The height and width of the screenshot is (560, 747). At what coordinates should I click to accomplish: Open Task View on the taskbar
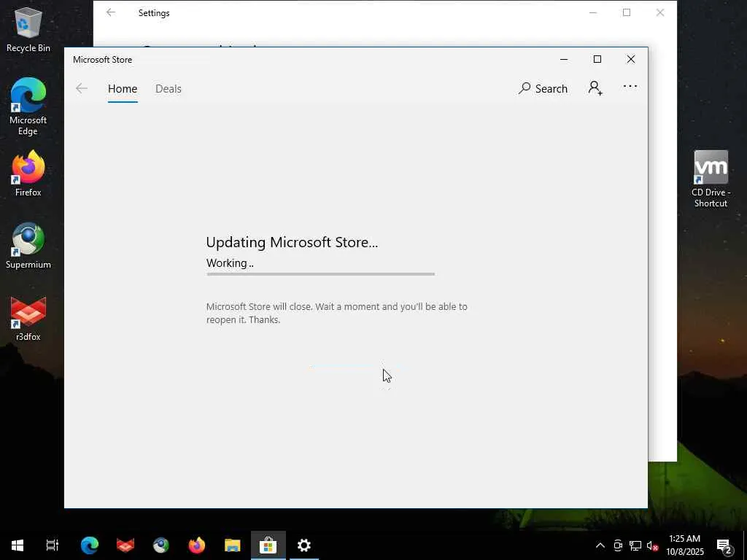(53, 545)
